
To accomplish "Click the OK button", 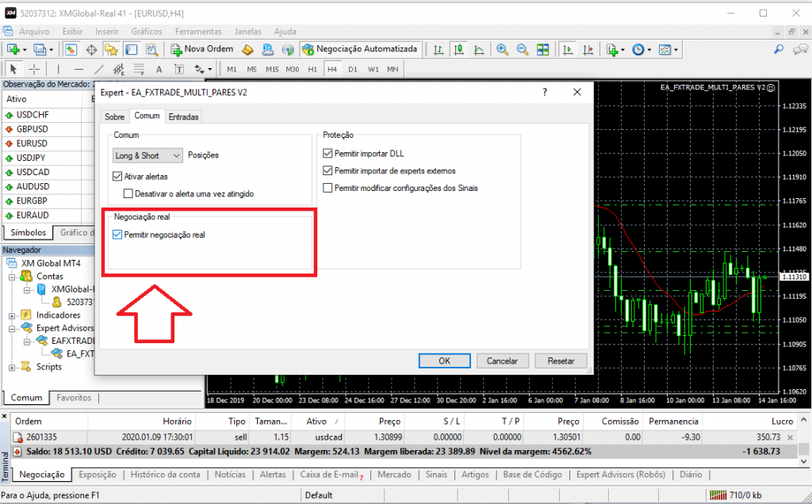I will coord(444,361).
